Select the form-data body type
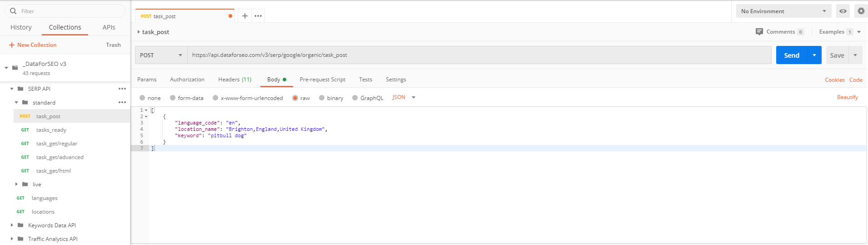868x245 pixels. click(173, 98)
